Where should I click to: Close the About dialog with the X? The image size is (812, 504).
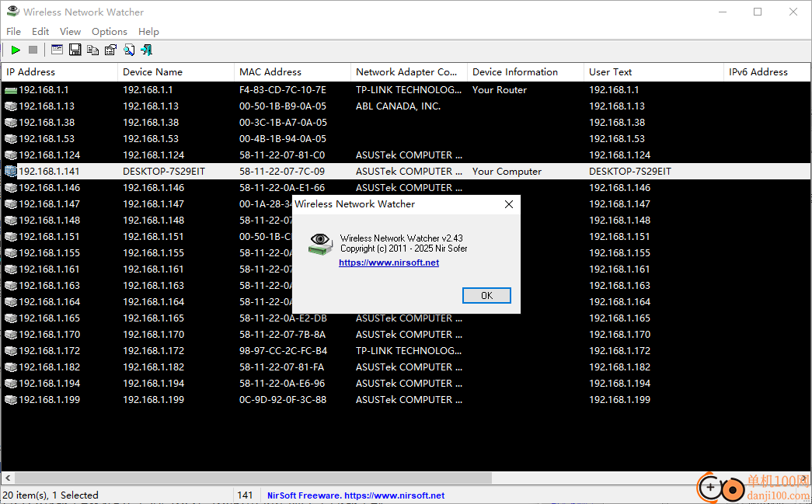(508, 204)
